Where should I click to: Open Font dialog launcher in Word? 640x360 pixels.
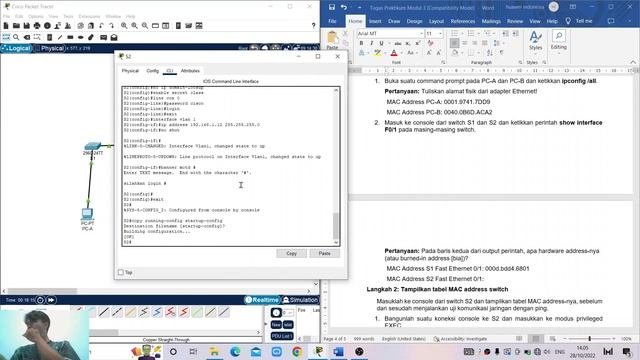click(443, 62)
